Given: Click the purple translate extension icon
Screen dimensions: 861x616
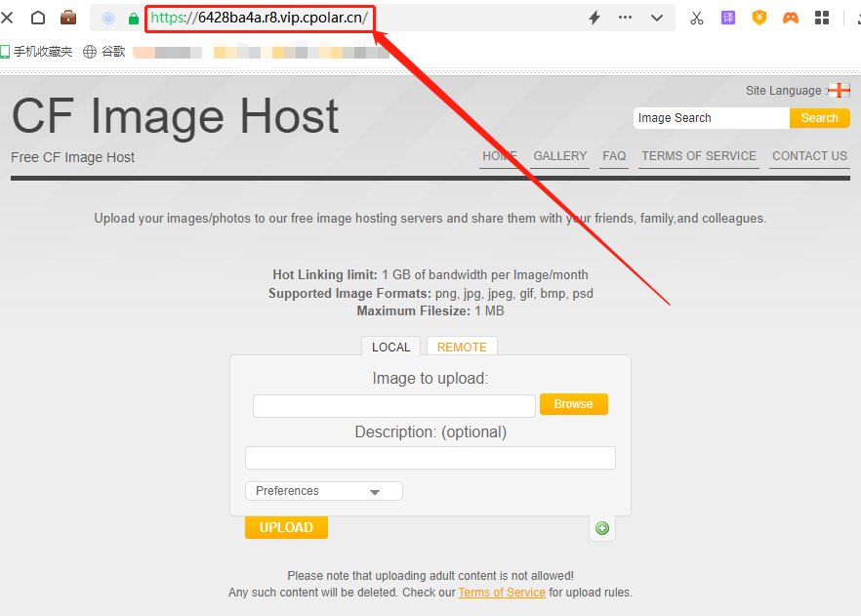Looking at the screenshot, I should [728, 18].
